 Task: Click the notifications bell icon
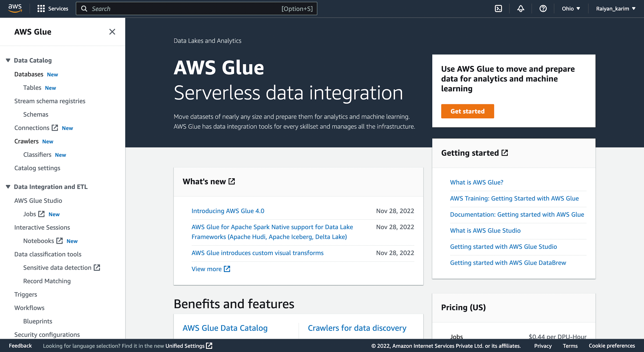click(521, 9)
